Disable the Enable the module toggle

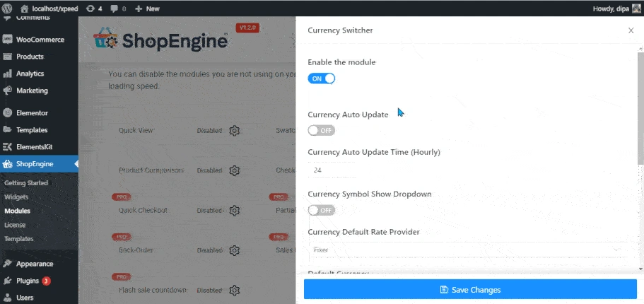322,78
